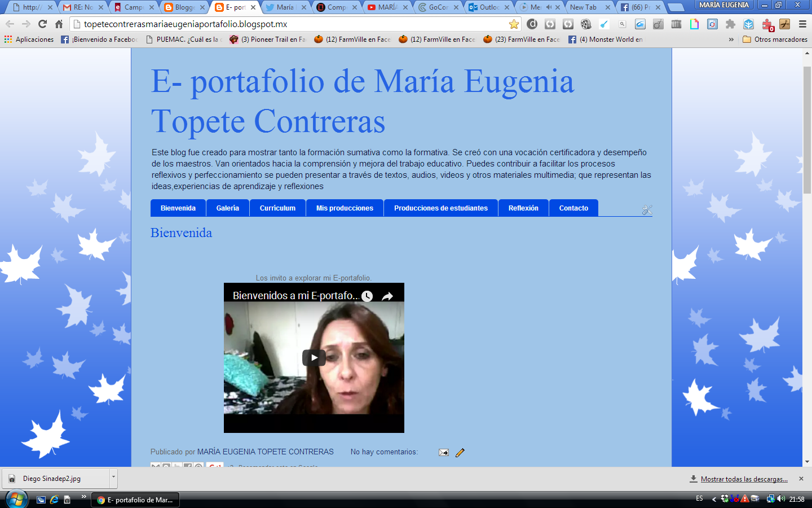Play the Bienvenidos video
Screen dimensions: 812x508
314,358
